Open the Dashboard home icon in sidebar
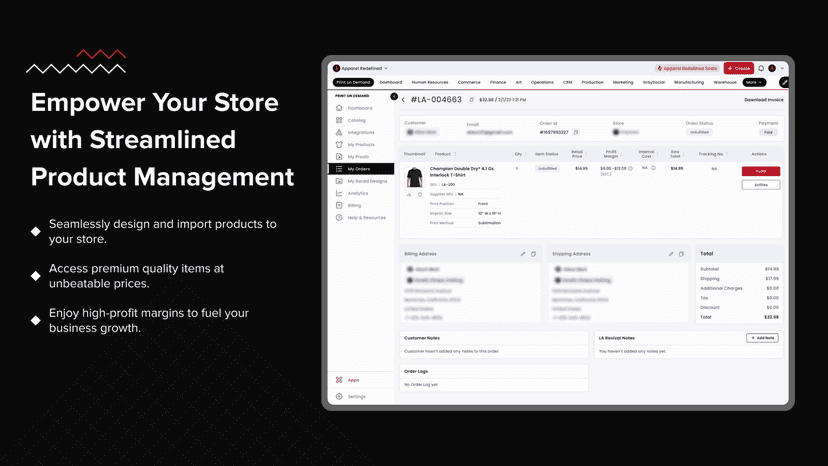This screenshot has width=828, height=466. pos(339,108)
